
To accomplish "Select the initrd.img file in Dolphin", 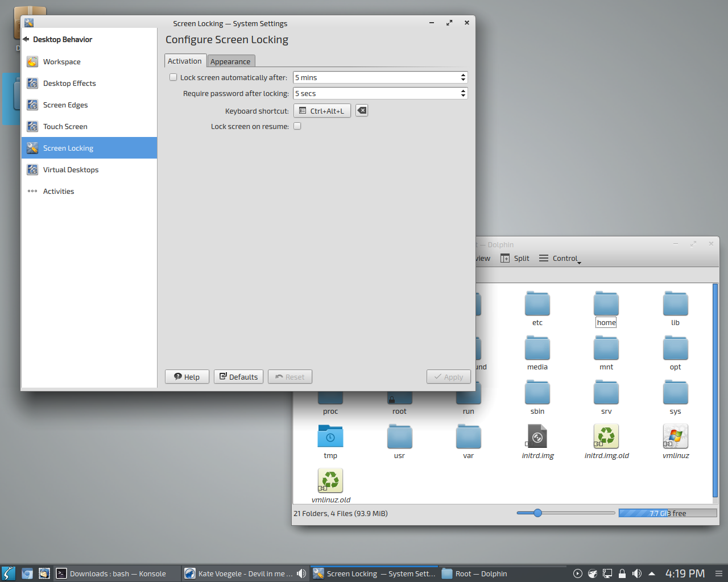I will coord(537,442).
